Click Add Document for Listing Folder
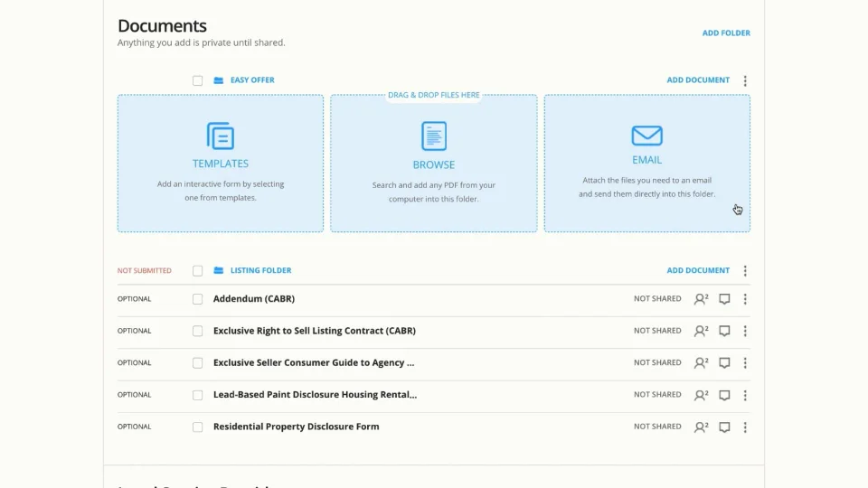The height and width of the screenshot is (488, 868). pos(698,270)
